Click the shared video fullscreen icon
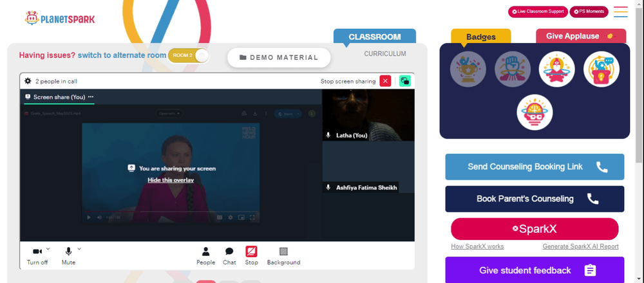 point(252,217)
